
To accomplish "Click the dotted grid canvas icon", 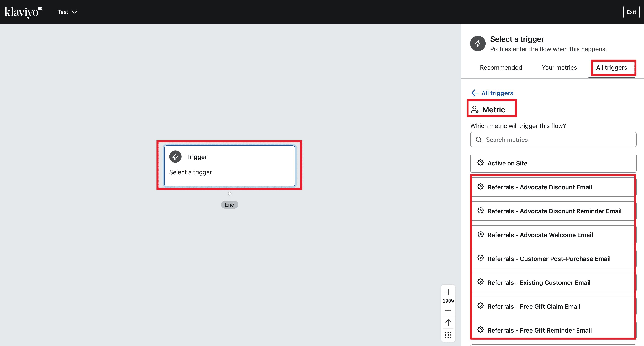I will coord(448,335).
